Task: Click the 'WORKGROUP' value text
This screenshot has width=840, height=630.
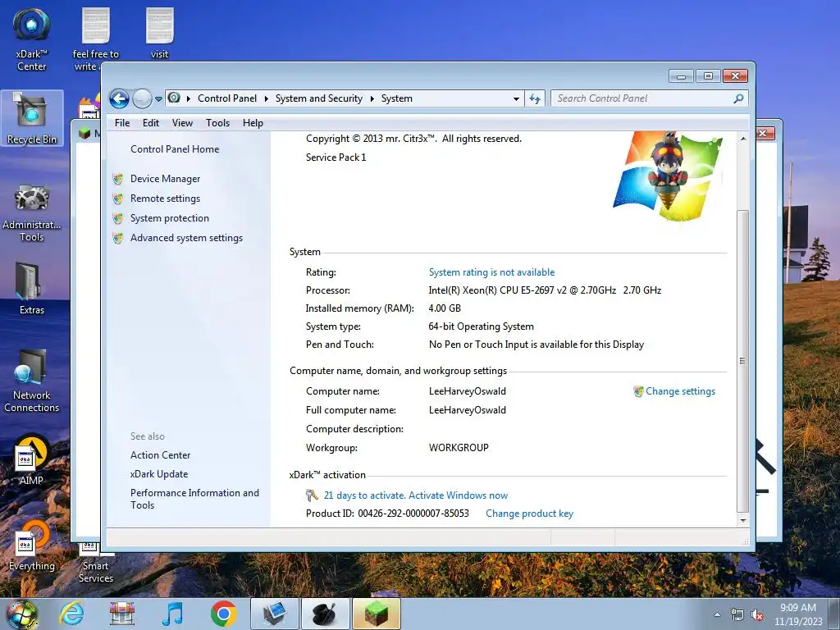Action: pyautogui.click(x=459, y=447)
